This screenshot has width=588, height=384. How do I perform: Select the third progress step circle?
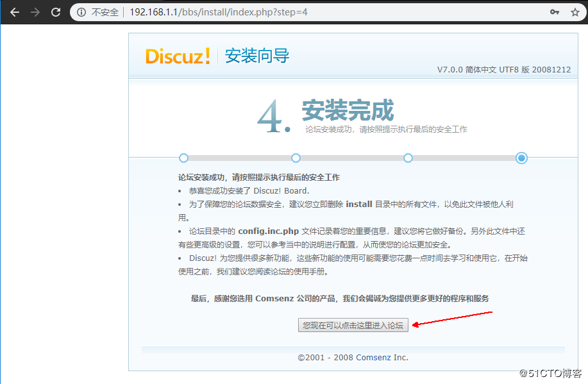pyautogui.click(x=408, y=158)
